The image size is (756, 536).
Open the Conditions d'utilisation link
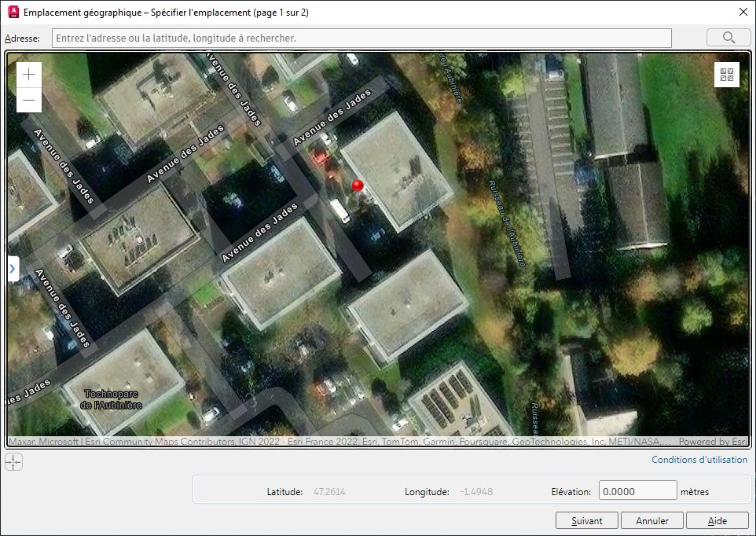[699, 459]
